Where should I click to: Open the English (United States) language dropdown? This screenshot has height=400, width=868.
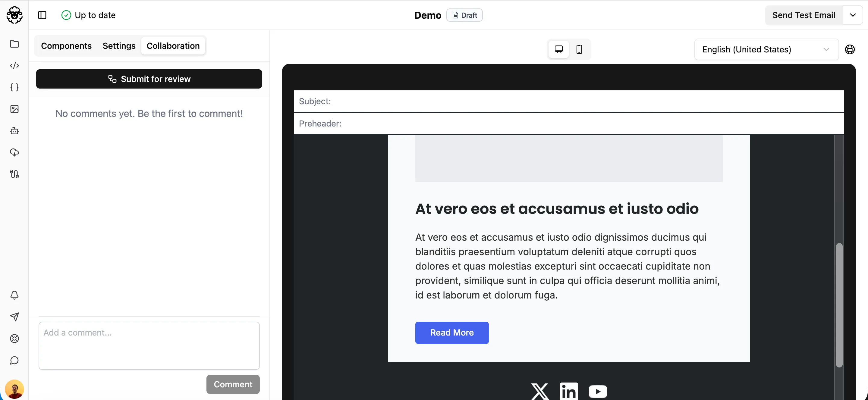click(x=766, y=49)
